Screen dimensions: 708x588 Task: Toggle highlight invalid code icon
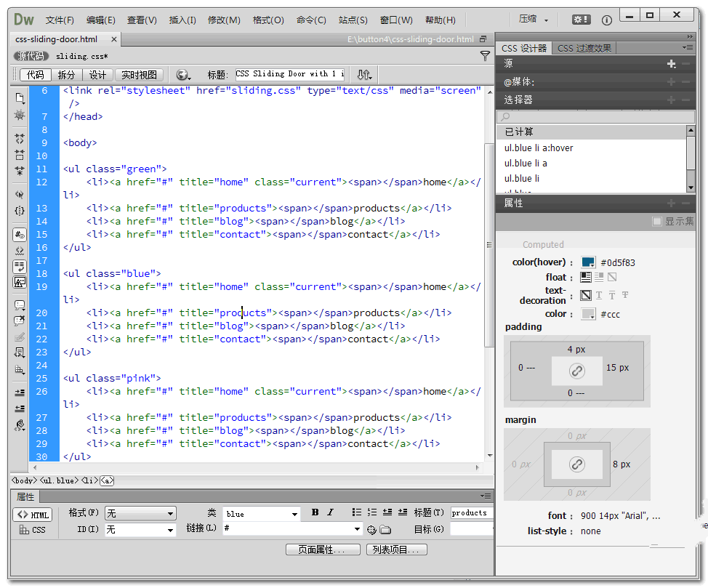pyautogui.click(x=20, y=250)
